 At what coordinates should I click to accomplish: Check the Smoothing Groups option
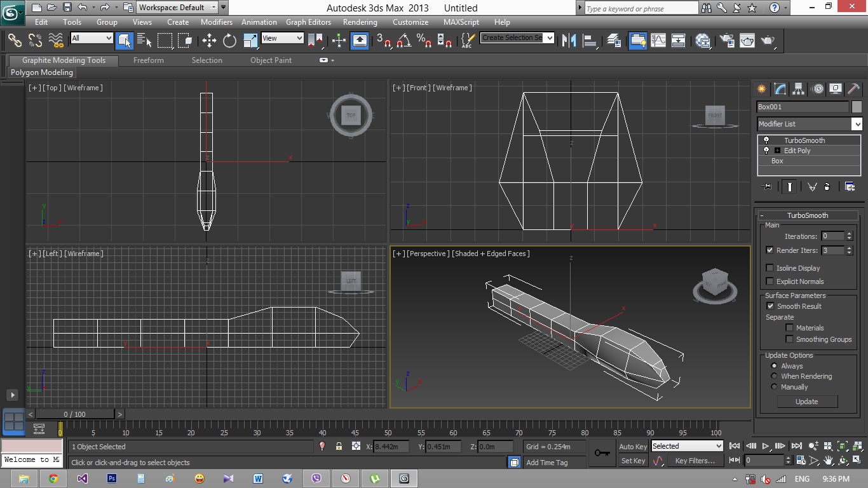[789, 339]
